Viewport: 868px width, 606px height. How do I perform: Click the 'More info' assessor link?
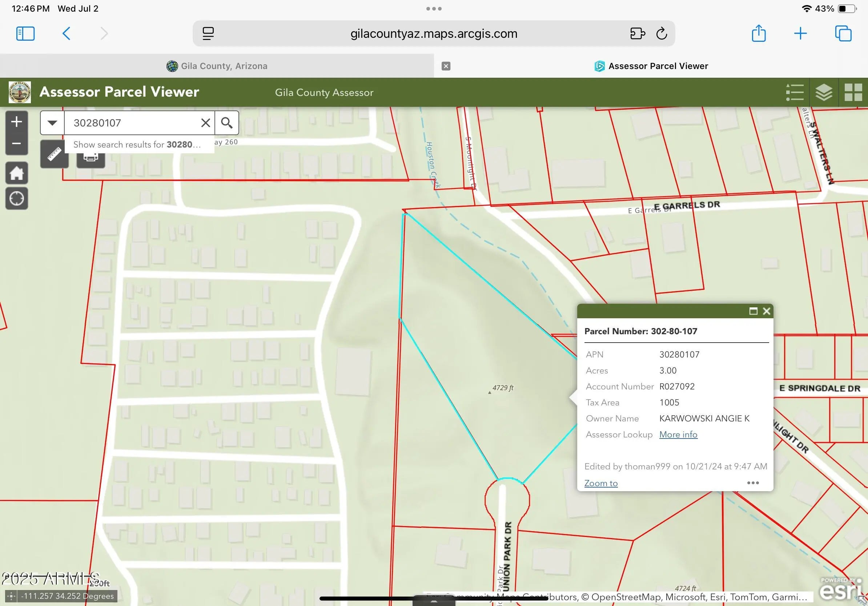tap(678, 435)
